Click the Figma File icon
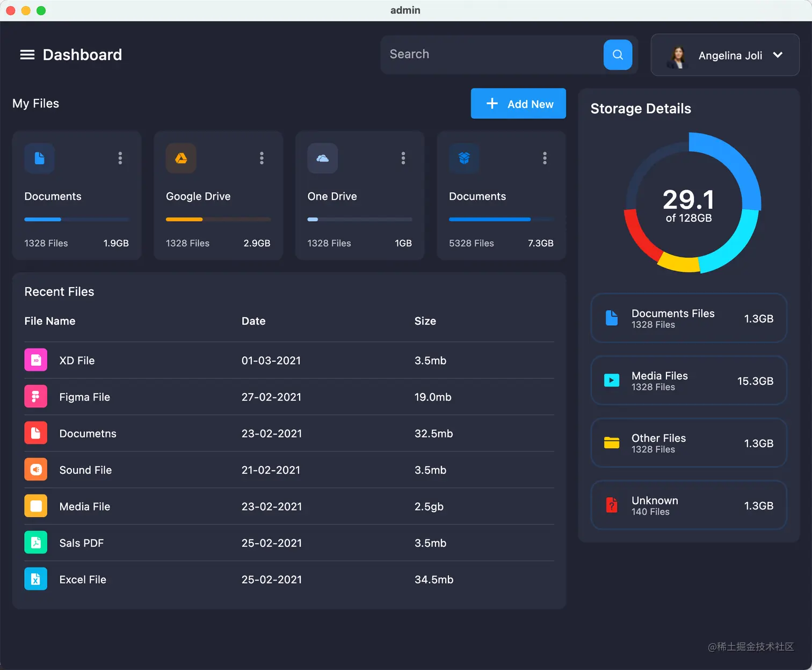Image resolution: width=812 pixels, height=670 pixels. 35,397
